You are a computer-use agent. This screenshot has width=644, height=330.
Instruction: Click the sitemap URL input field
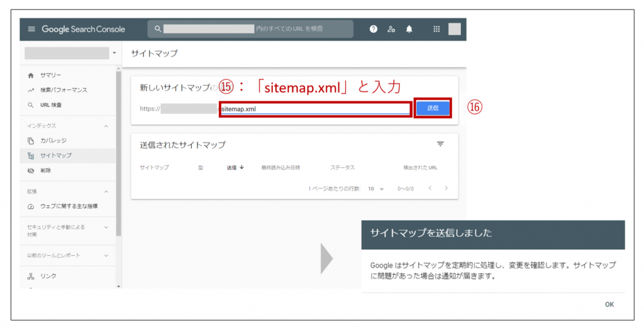pyautogui.click(x=314, y=109)
